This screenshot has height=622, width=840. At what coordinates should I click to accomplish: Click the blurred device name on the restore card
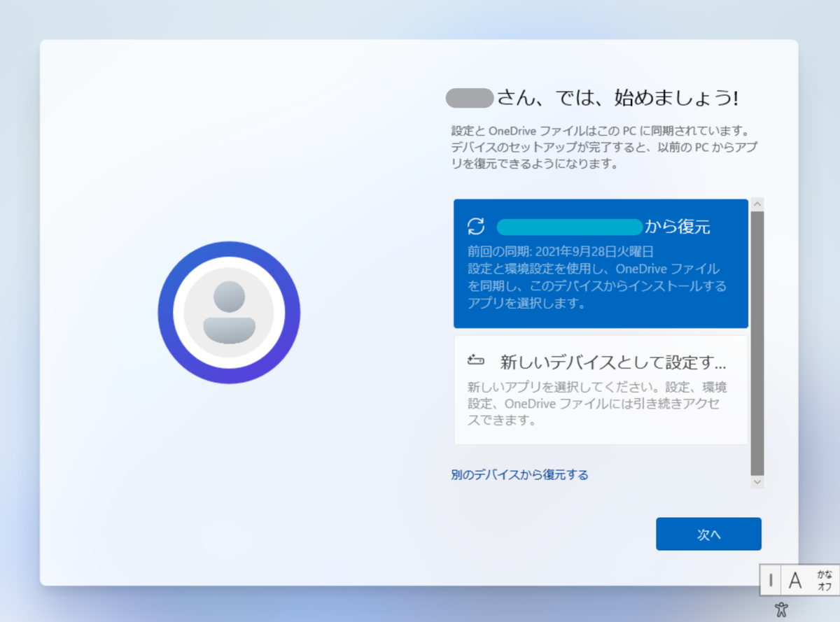pyautogui.click(x=568, y=227)
